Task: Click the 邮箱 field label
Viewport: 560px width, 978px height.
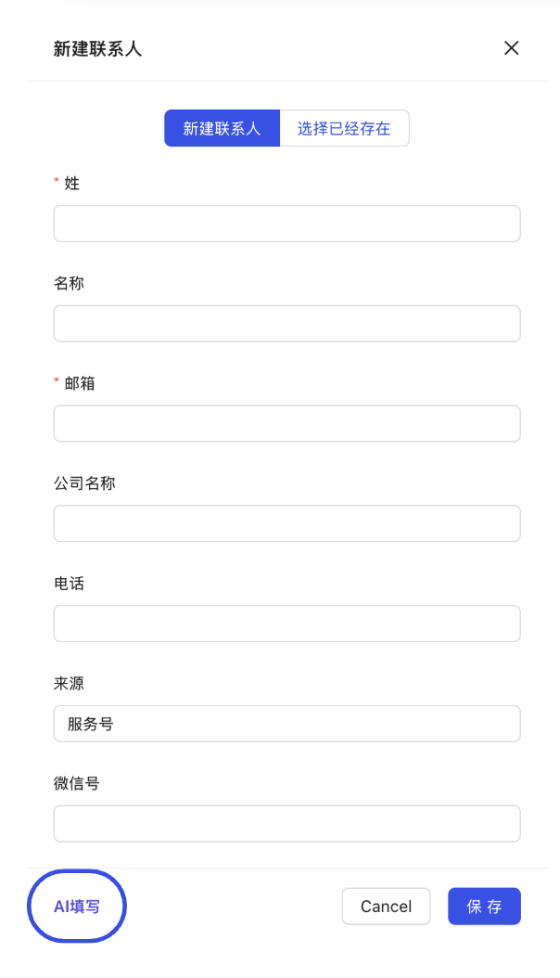Action: [77, 382]
